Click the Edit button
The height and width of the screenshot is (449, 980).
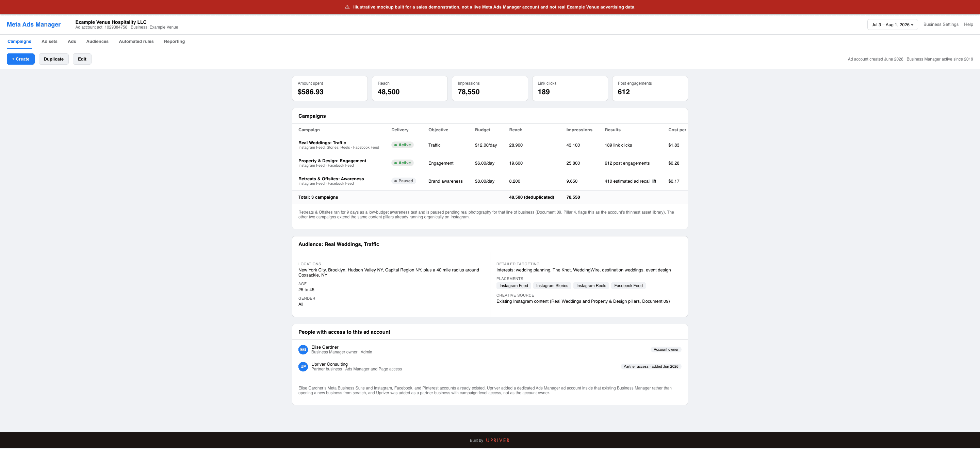82,59
